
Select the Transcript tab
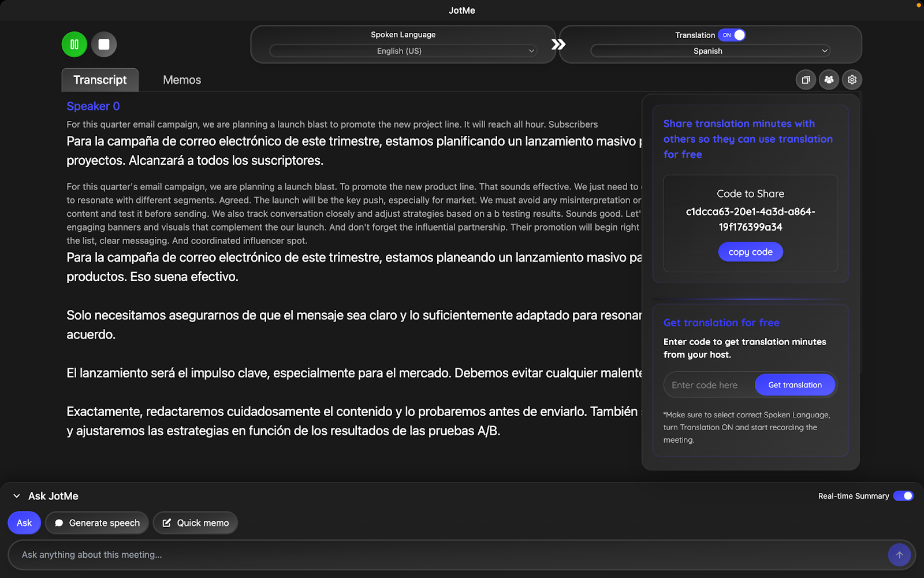click(99, 80)
